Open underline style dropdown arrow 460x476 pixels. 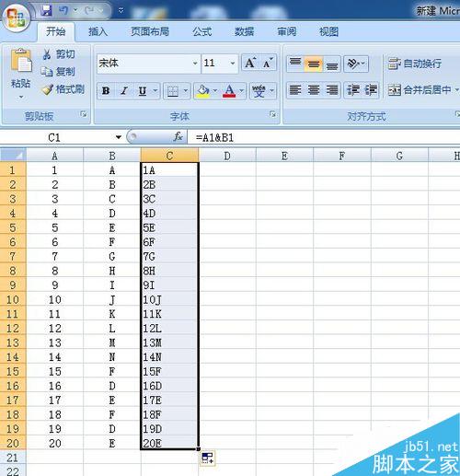pyautogui.click(x=155, y=90)
